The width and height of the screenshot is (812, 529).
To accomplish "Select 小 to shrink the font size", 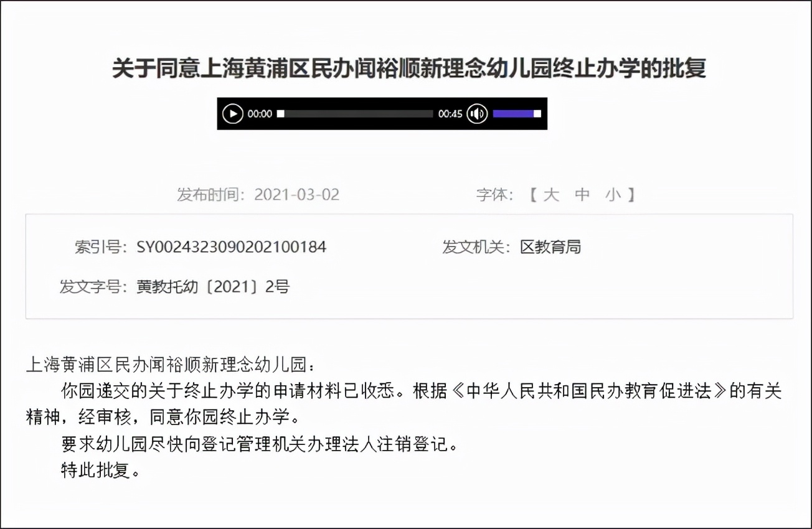I will coord(614,194).
